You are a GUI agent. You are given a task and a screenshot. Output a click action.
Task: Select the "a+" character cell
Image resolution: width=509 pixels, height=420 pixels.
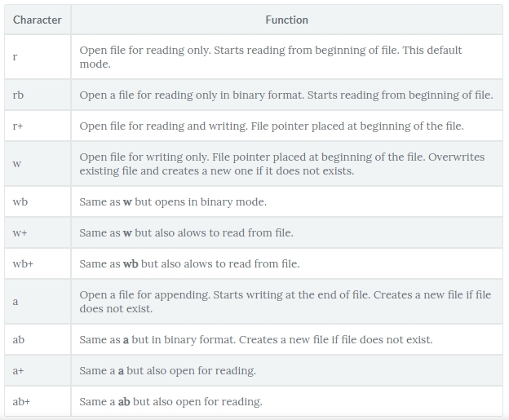[19, 370]
